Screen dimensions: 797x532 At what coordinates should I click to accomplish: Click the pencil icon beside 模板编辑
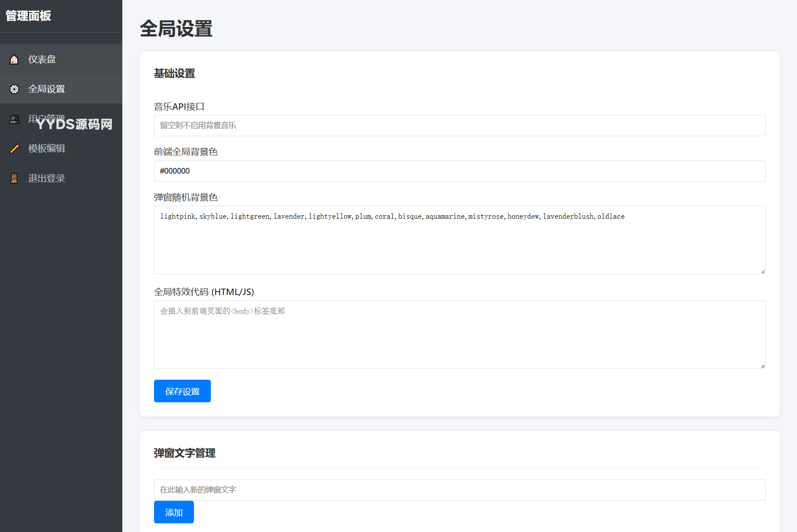pyautogui.click(x=14, y=148)
